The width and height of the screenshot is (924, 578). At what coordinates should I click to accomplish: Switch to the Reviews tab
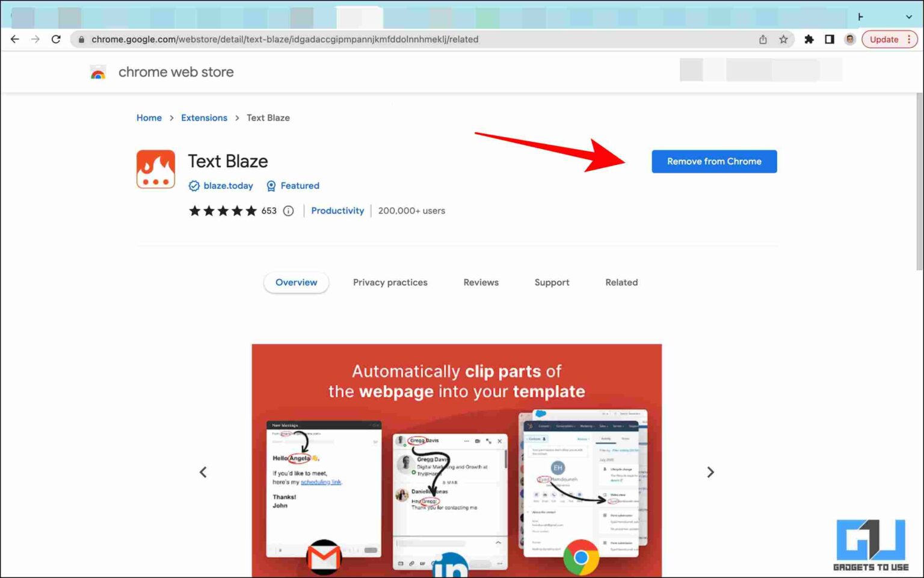pyautogui.click(x=481, y=282)
